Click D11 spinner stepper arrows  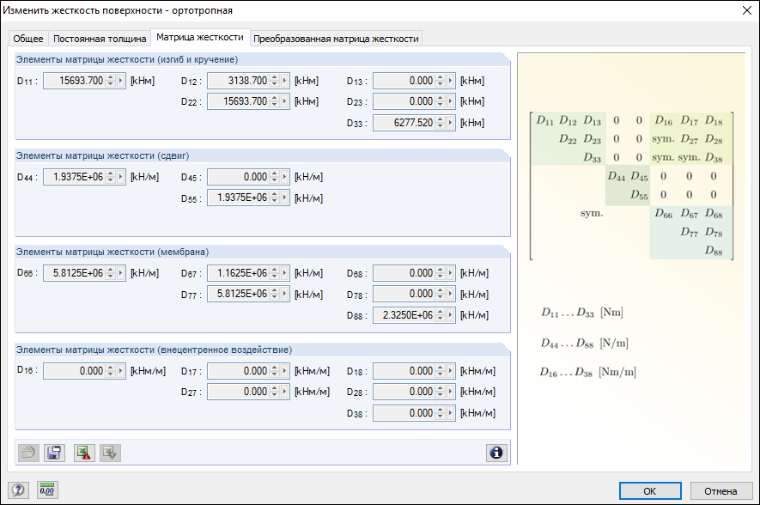point(111,80)
